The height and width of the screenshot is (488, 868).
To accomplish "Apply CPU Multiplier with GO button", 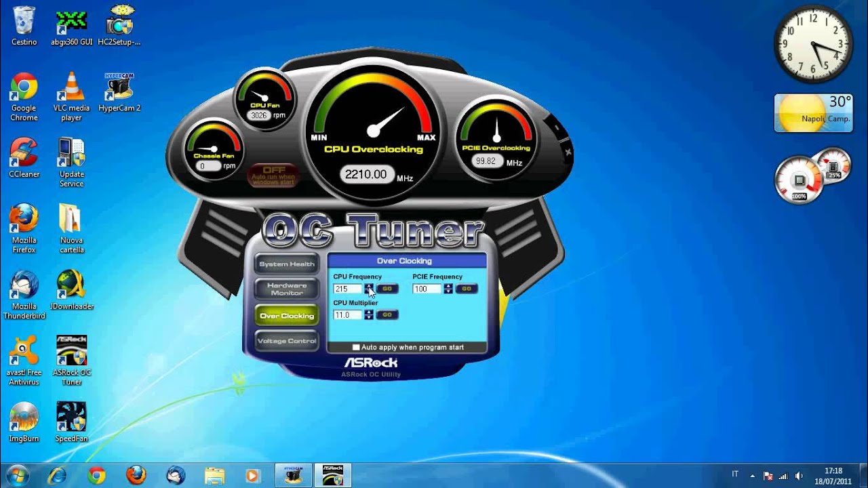I will [387, 314].
